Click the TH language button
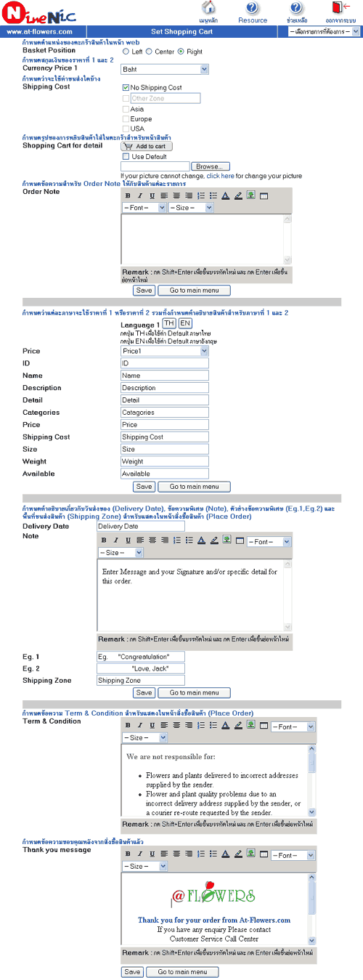The height and width of the screenshot is (980, 363). 169,323
